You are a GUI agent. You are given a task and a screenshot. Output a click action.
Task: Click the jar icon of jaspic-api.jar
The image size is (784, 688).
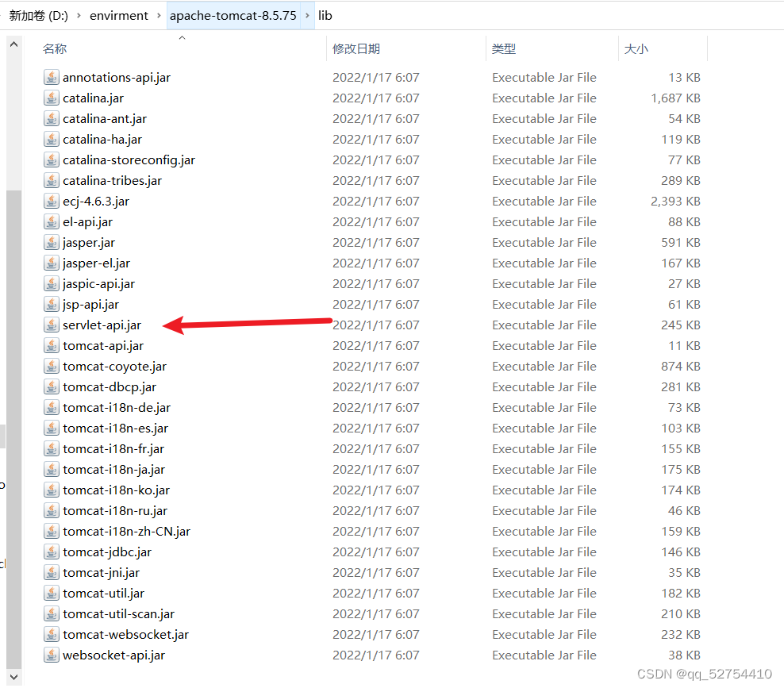pos(51,283)
